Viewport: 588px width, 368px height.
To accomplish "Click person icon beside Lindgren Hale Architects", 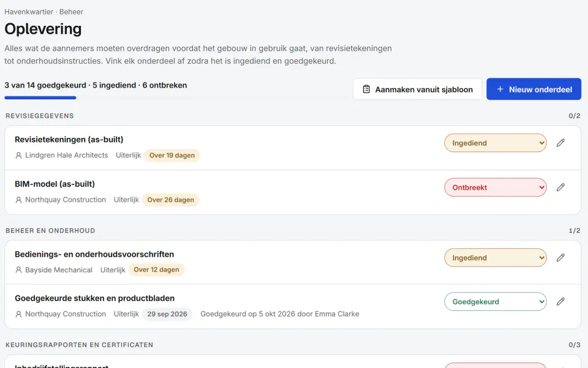I will pyautogui.click(x=18, y=155).
